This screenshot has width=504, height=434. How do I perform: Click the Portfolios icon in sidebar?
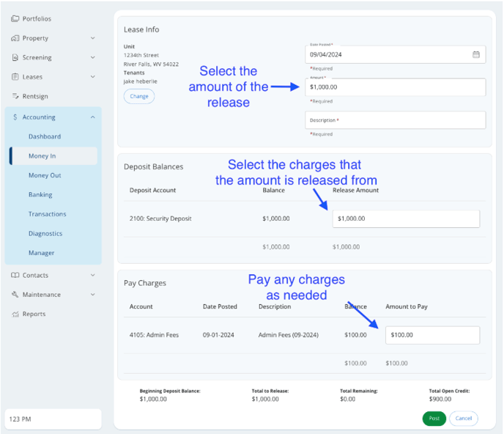(15, 19)
